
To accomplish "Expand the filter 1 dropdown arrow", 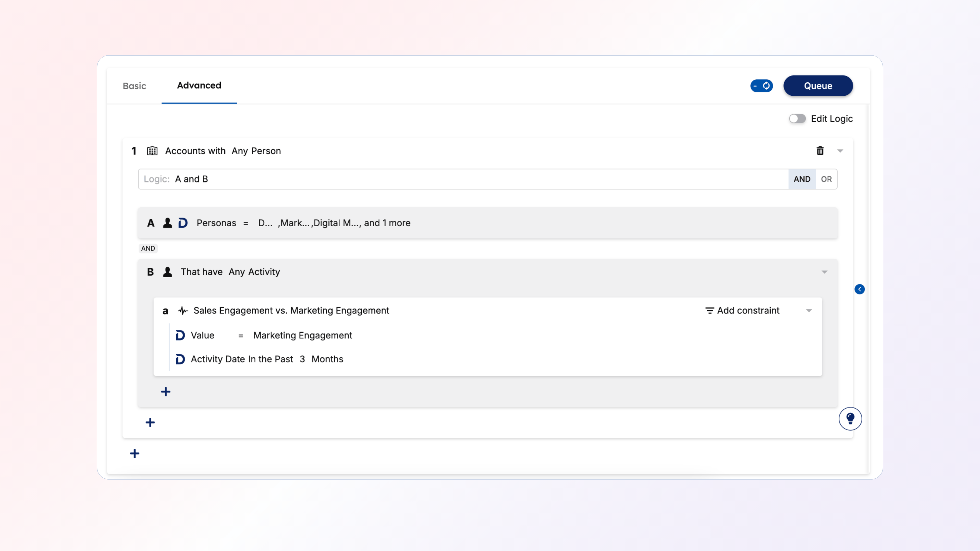I will click(x=840, y=151).
